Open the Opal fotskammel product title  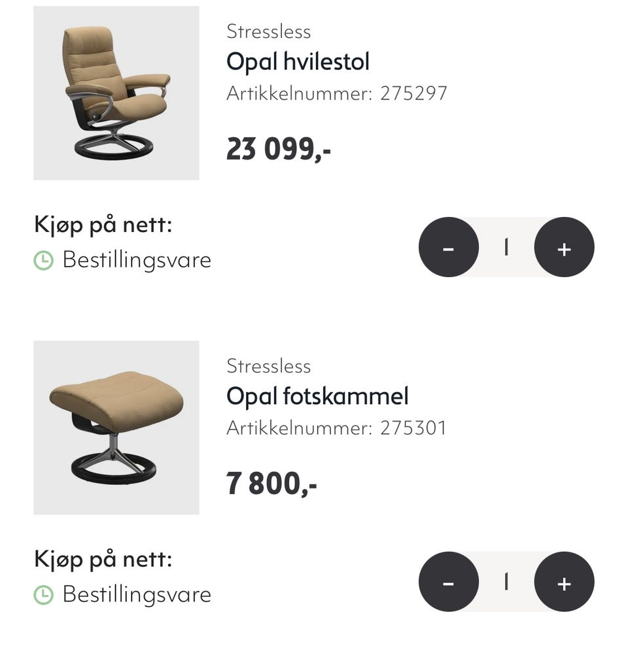click(x=317, y=396)
